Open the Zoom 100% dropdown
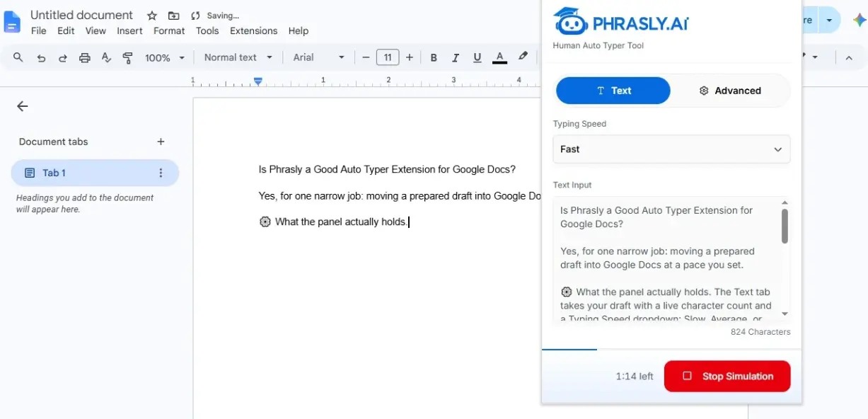The image size is (868, 419). coord(165,57)
